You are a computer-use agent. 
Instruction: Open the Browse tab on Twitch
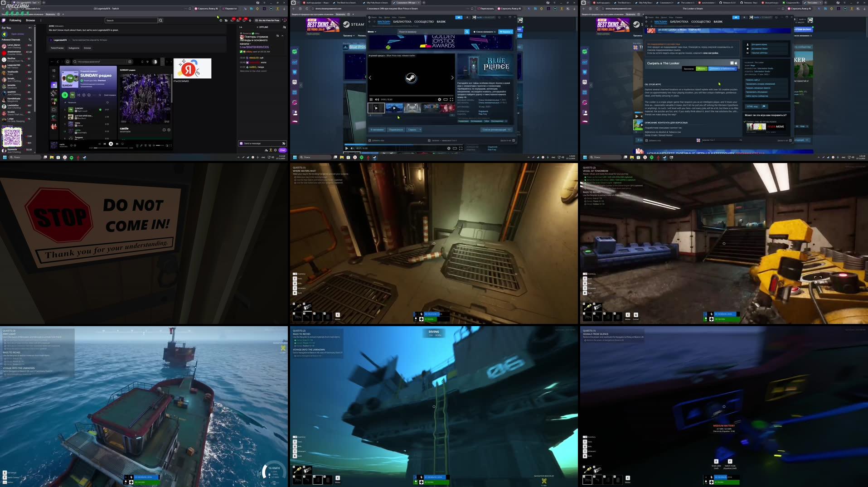pos(30,20)
